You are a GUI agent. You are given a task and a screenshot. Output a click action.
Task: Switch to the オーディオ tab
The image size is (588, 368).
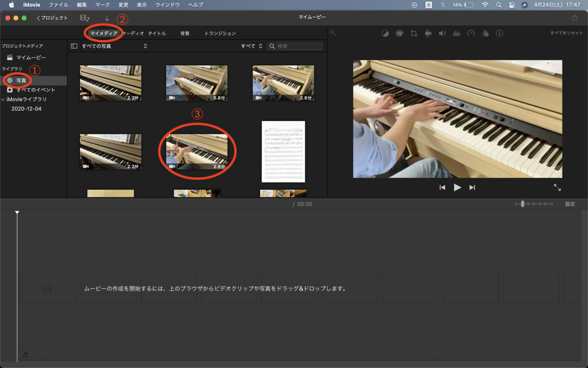[133, 33]
